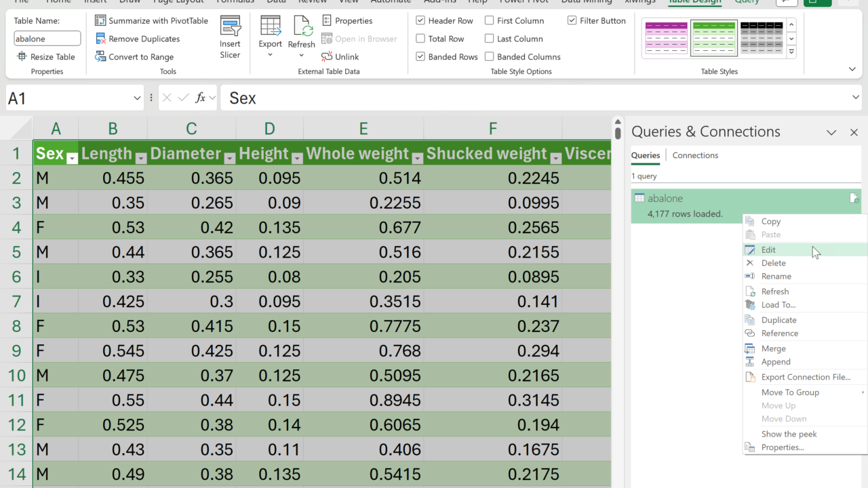The height and width of the screenshot is (488, 868).
Task: Click the Insert Function fx icon
Action: [200, 98]
